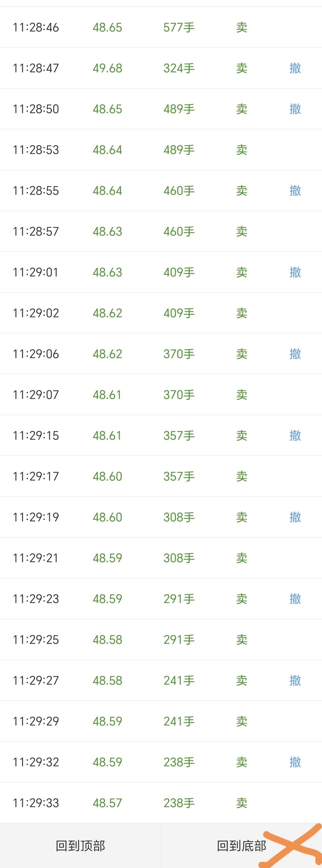The image size is (322, 868).
Task: Tap 撤 on the 11:28:50 row
Action: click(x=295, y=109)
